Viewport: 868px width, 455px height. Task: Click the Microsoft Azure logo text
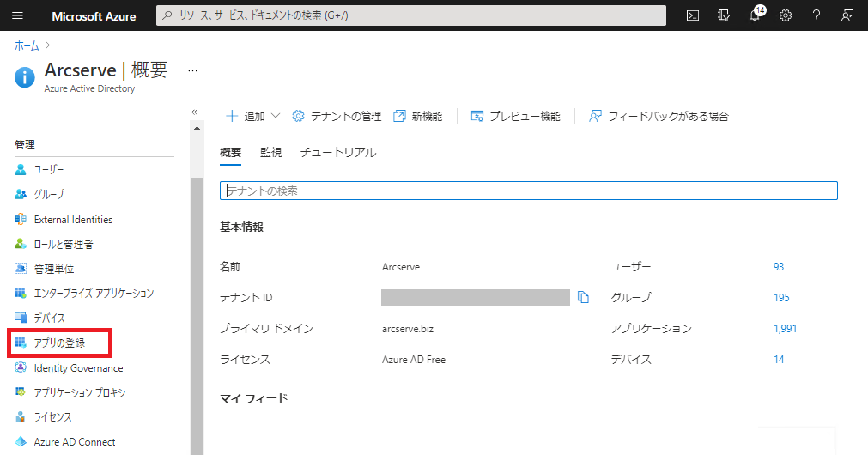[x=94, y=16]
